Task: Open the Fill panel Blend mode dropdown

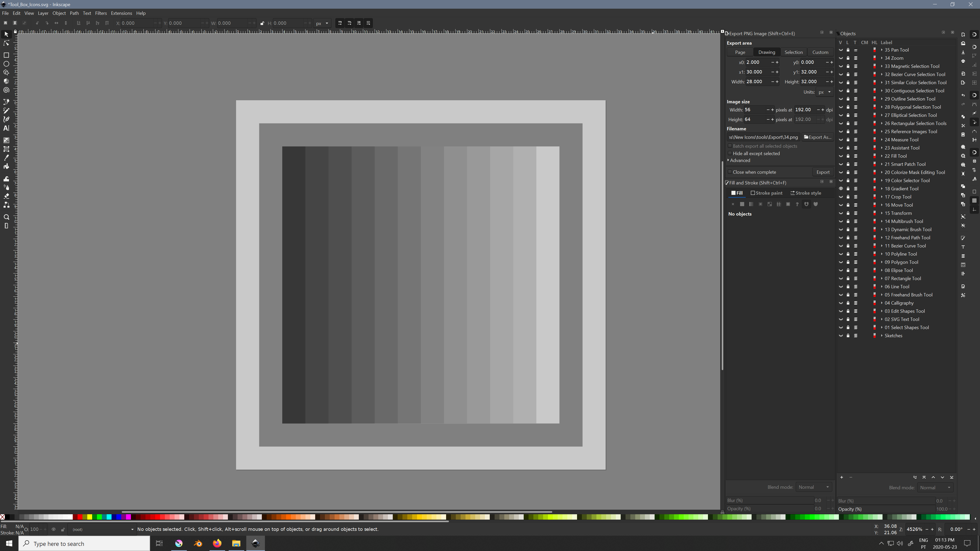Action: 813,487
